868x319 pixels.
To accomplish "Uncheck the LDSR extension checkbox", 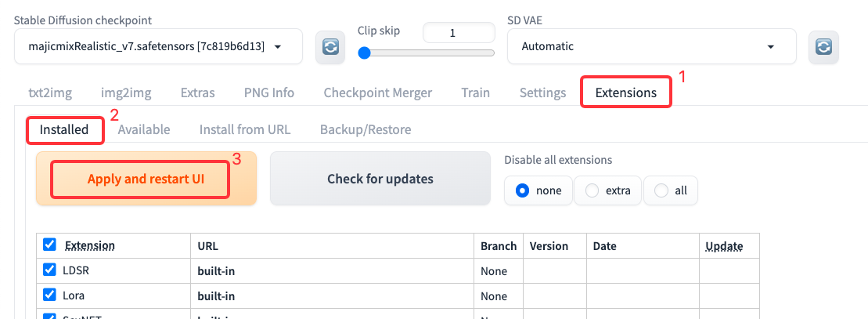I will pyautogui.click(x=50, y=271).
